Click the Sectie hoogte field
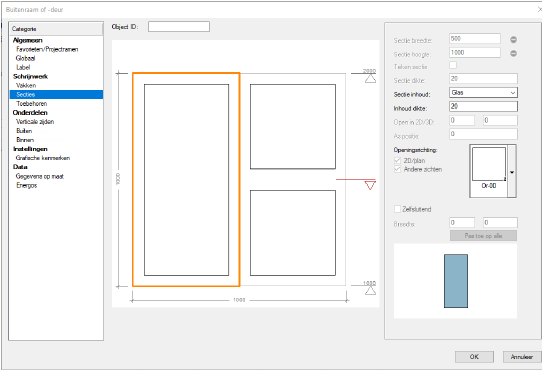 (475, 53)
